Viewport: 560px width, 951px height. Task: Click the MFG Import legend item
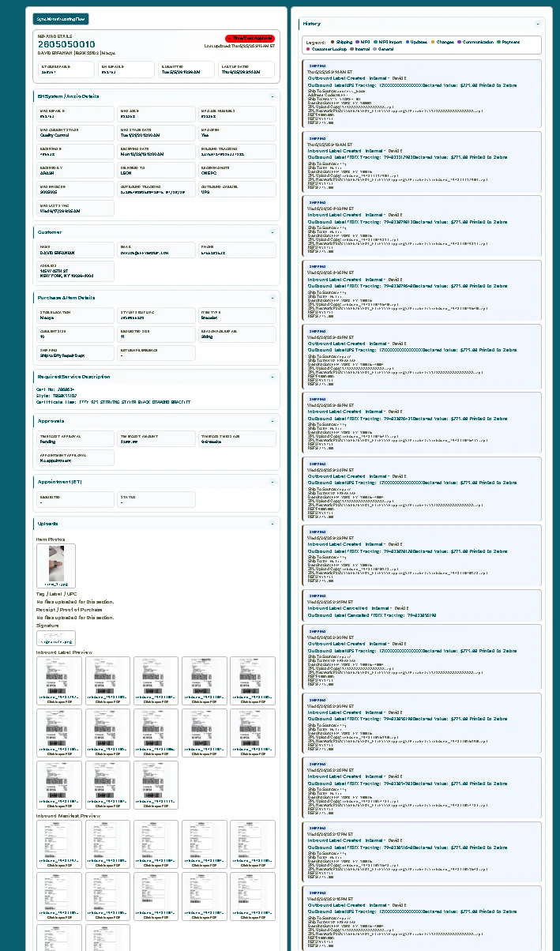tap(389, 42)
